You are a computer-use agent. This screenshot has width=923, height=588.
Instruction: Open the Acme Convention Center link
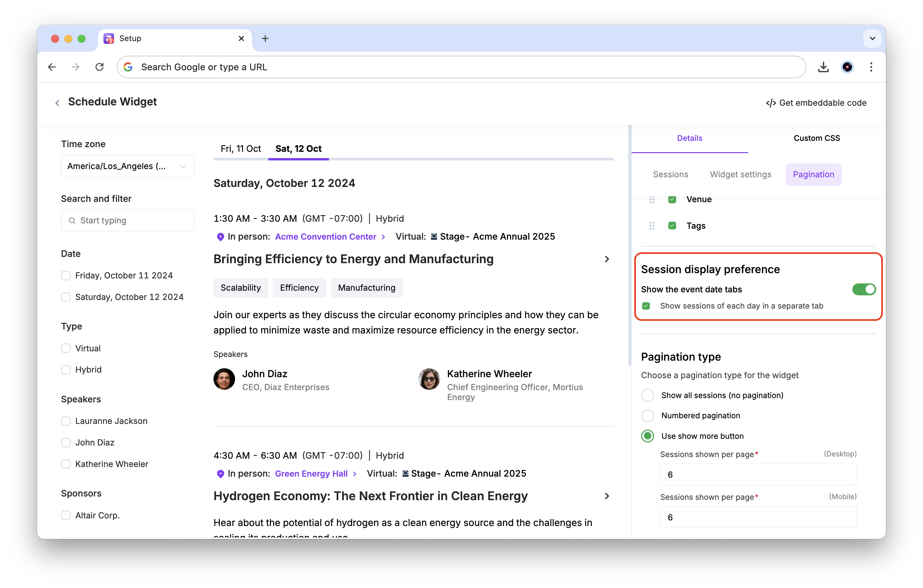(x=326, y=237)
